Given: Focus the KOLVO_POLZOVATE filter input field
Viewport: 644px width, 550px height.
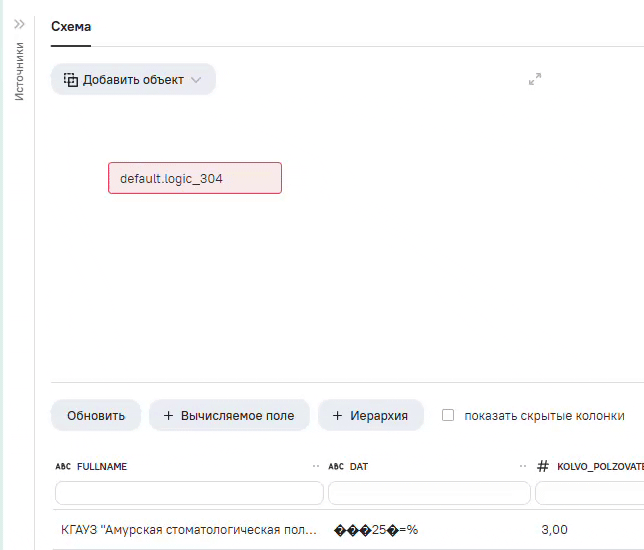Looking at the screenshot, I should click(590, 493).
